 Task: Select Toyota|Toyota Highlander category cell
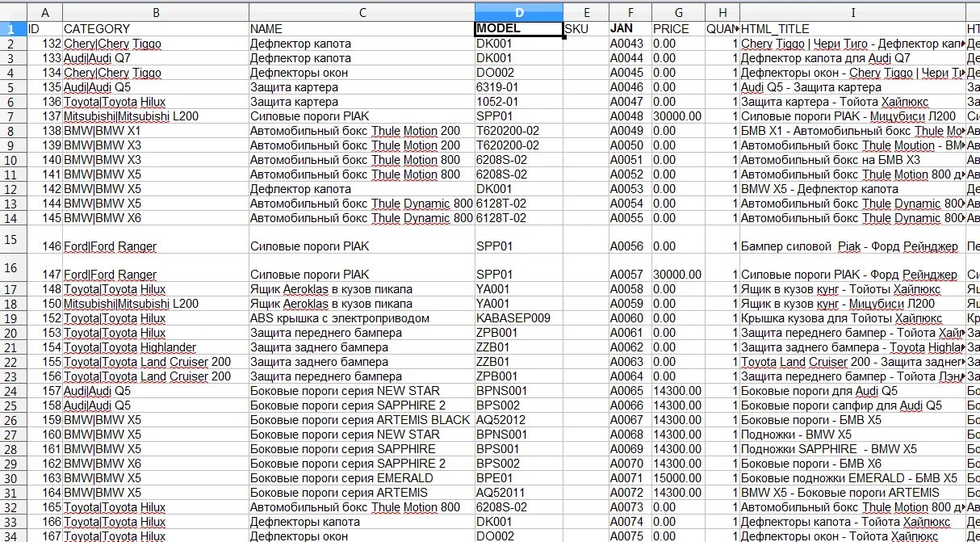(155, 347)
